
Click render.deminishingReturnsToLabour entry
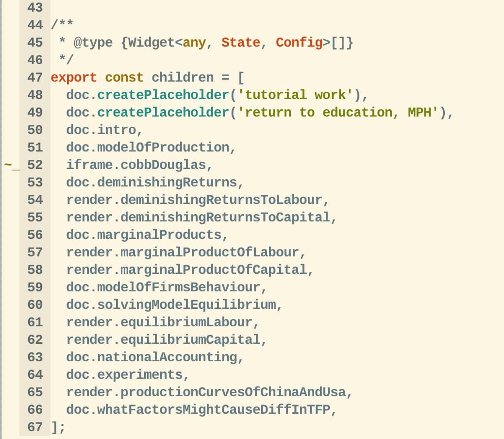pyautogui.click(x=194, y=200)
